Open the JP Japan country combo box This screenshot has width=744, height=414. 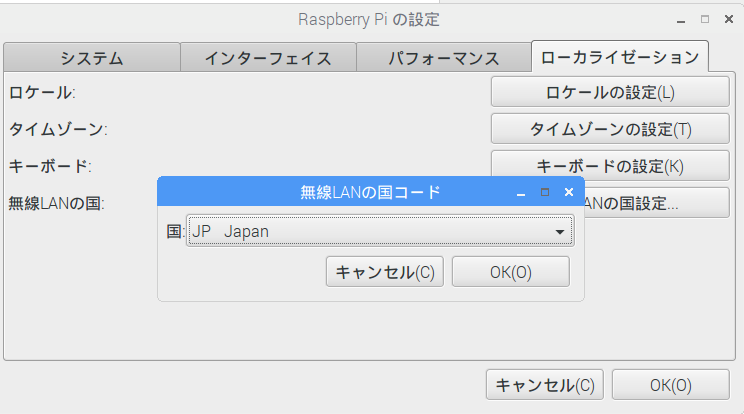[x=370, y=232]
